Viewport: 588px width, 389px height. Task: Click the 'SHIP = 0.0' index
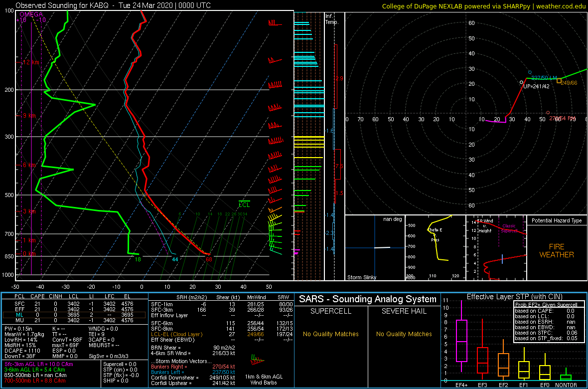pos(117,380)
